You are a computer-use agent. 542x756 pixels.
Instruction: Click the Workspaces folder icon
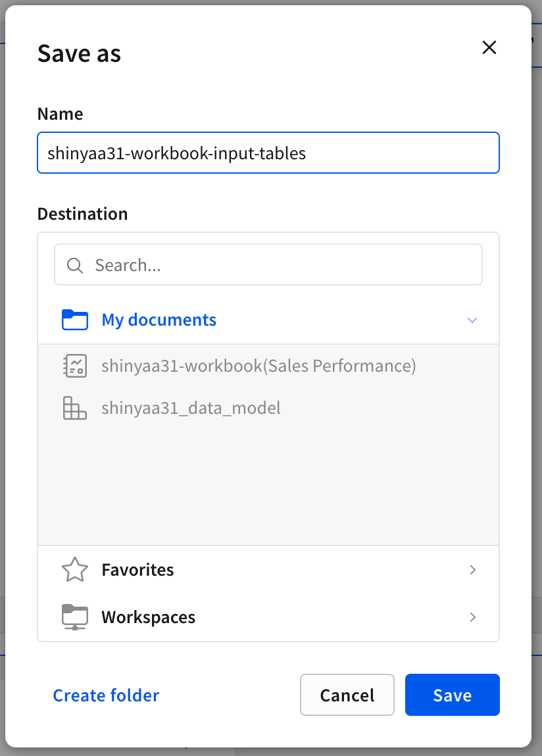(x=75, y=617)
